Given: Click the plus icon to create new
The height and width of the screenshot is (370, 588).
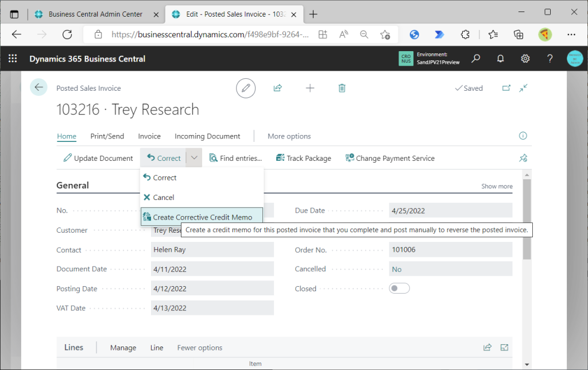Looking at the screenshot, I should (310, 88).
